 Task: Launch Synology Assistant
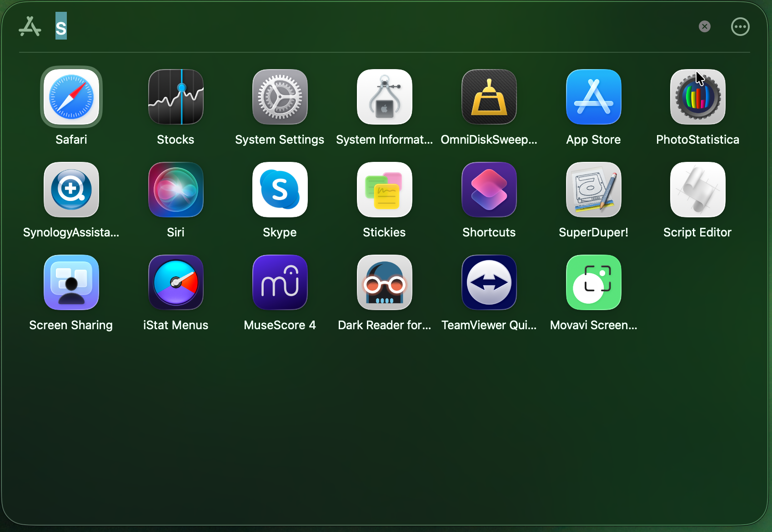[x=71, y=190]
